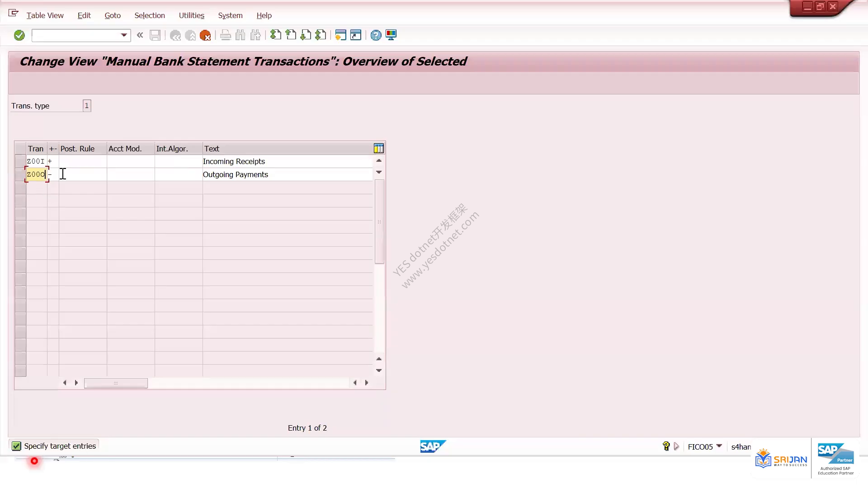Collapse command field with double chevron

pyautogui.click(x=140, y=35)
